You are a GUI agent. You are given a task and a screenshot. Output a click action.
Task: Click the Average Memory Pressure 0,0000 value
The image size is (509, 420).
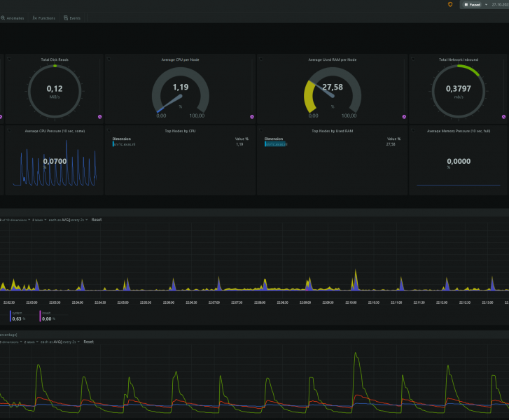click(x=459, y=161)
